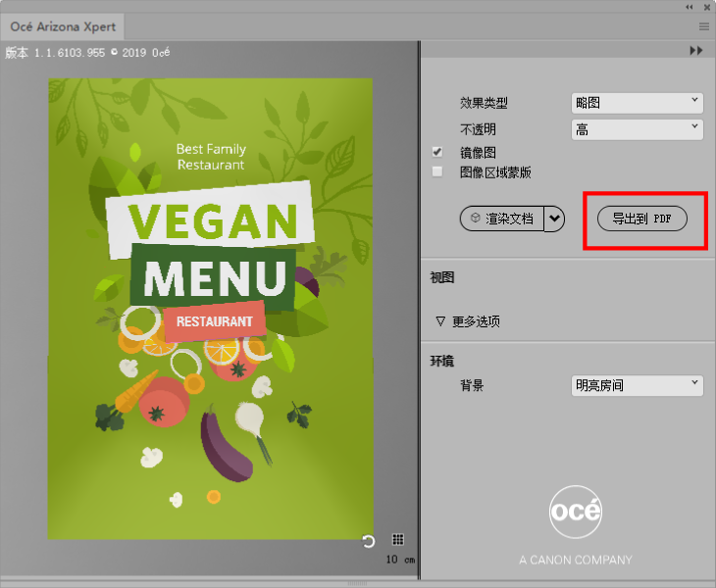Click the 渲染文档 button

(501, 219)
